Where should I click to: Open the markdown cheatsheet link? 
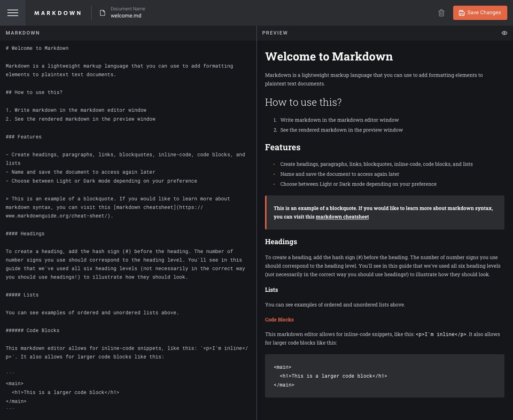(341, 216)
